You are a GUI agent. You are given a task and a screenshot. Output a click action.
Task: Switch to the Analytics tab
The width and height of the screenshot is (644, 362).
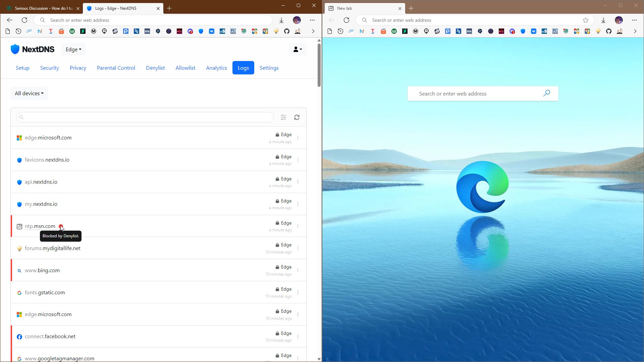[216, 68]
